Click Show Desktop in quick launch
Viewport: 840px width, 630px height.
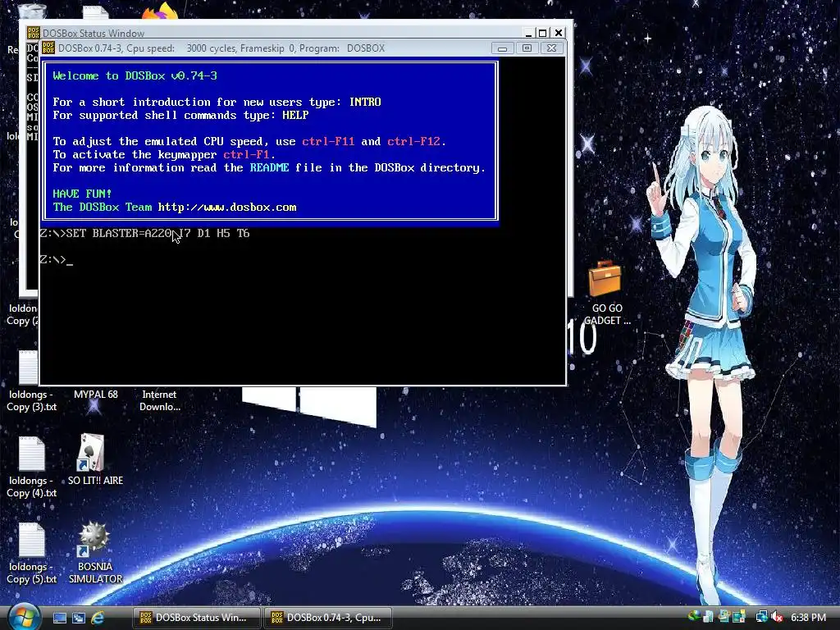59,618
